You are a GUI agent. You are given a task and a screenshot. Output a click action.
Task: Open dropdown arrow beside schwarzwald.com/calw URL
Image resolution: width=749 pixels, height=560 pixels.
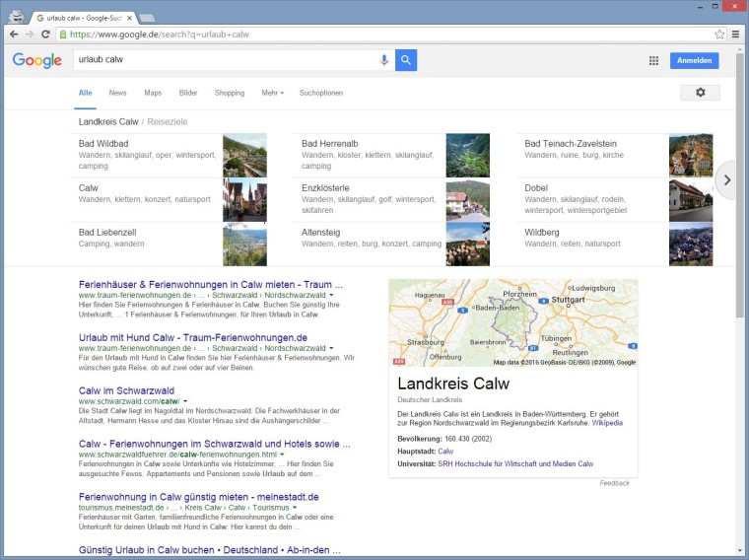pos(185,401)
